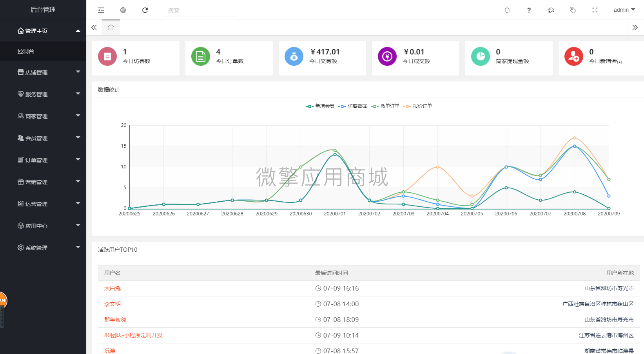
Task: Click the tag note icon in header
Action: (573, 10)
